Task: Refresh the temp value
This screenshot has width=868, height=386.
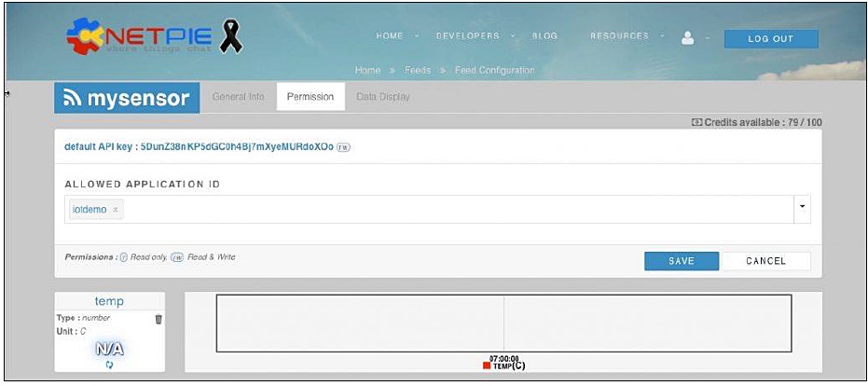Action: click(109, 365)
